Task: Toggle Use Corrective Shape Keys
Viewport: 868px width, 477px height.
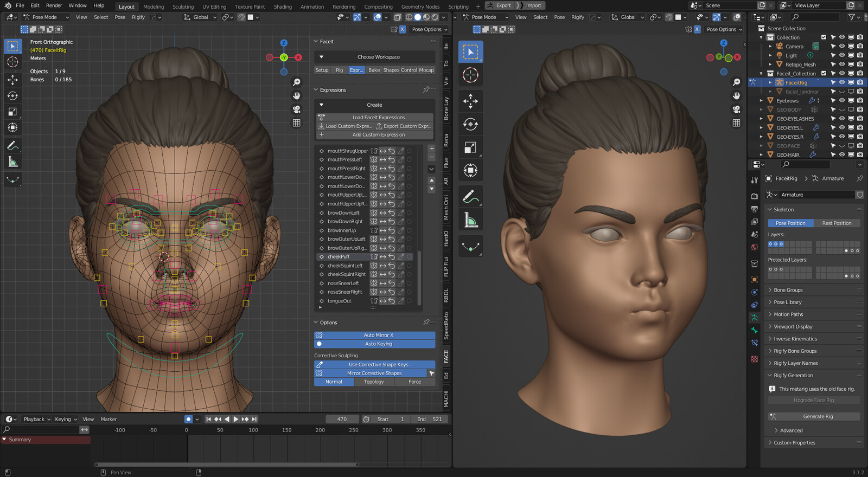Action: 375,365
